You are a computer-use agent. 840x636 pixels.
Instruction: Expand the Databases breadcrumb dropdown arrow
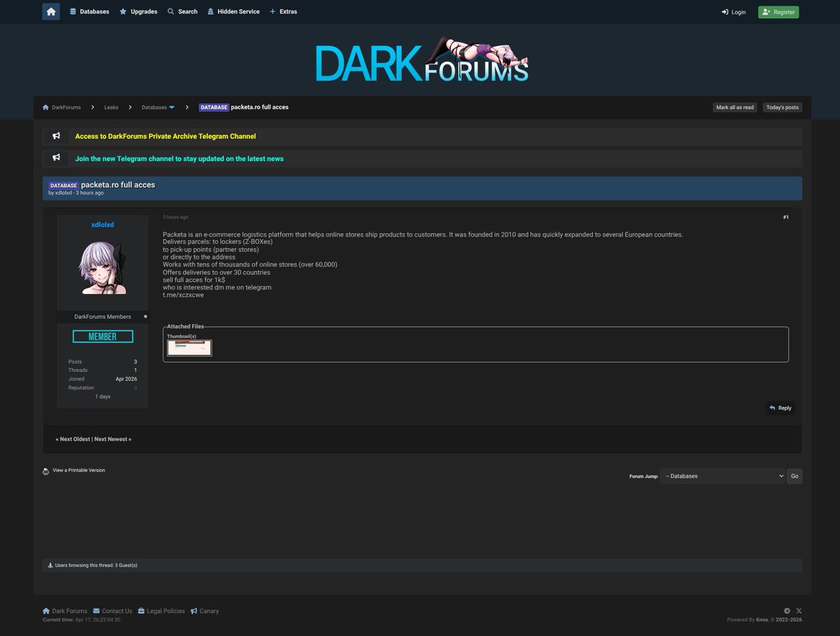tap(172, 107)
